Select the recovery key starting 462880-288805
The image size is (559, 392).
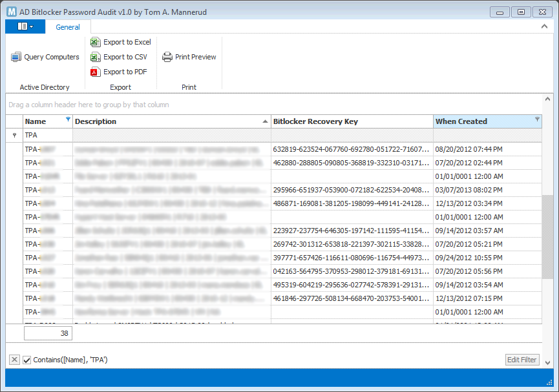click(352, 163)
